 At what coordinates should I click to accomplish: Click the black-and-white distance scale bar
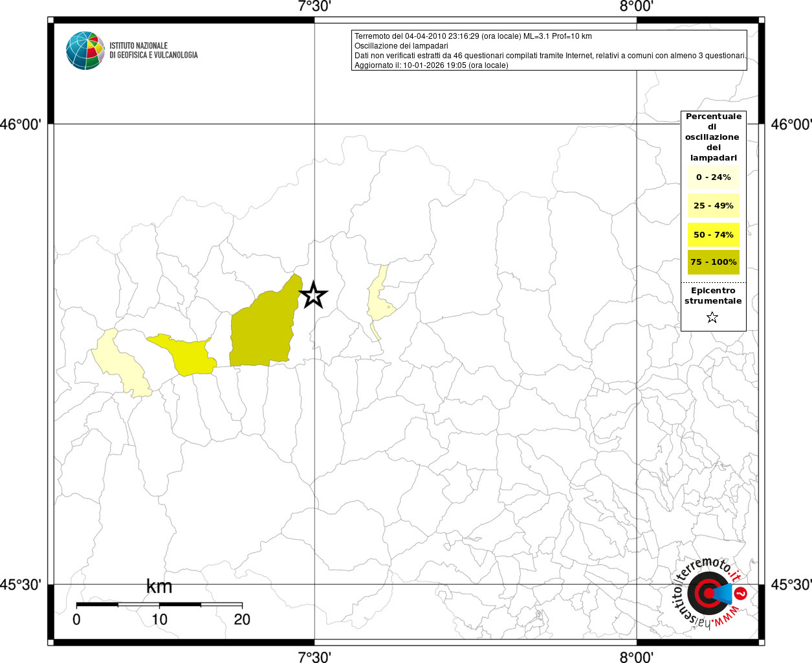click(159, 605)
